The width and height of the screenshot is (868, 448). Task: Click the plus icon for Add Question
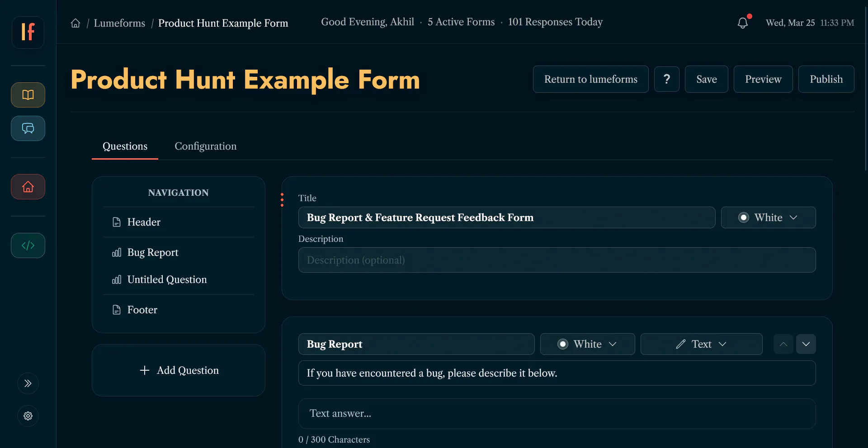tap(145, 370)
